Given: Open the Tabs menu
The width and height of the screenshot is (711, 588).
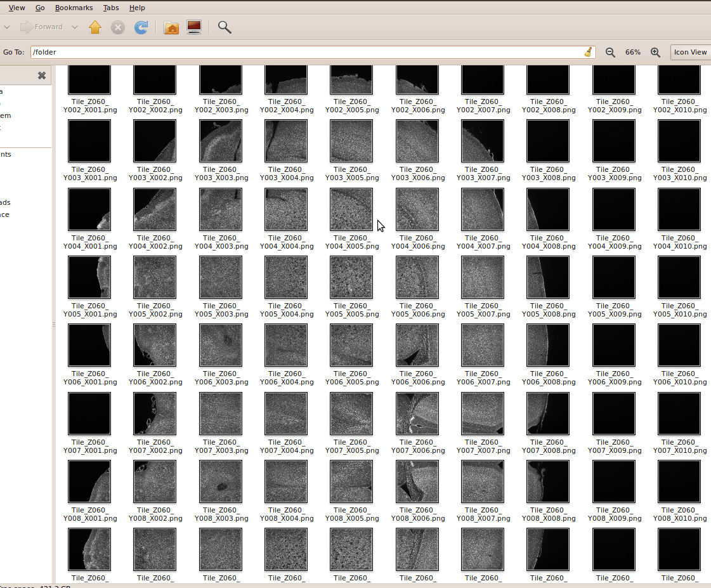Looking at the screenshot, I should (x=111, y=8).
